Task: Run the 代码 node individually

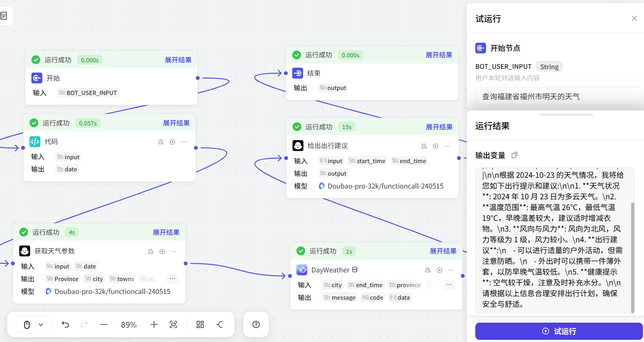Action: coord(173,142)
